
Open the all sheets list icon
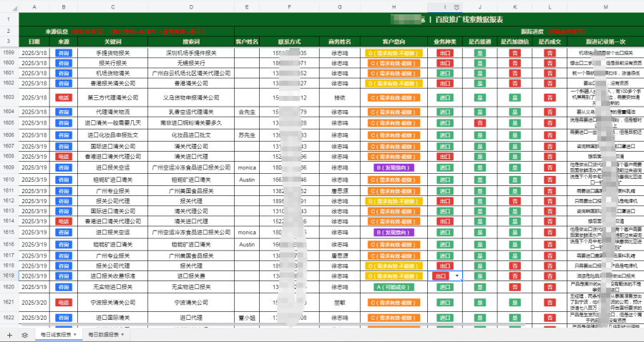(24, 334)
